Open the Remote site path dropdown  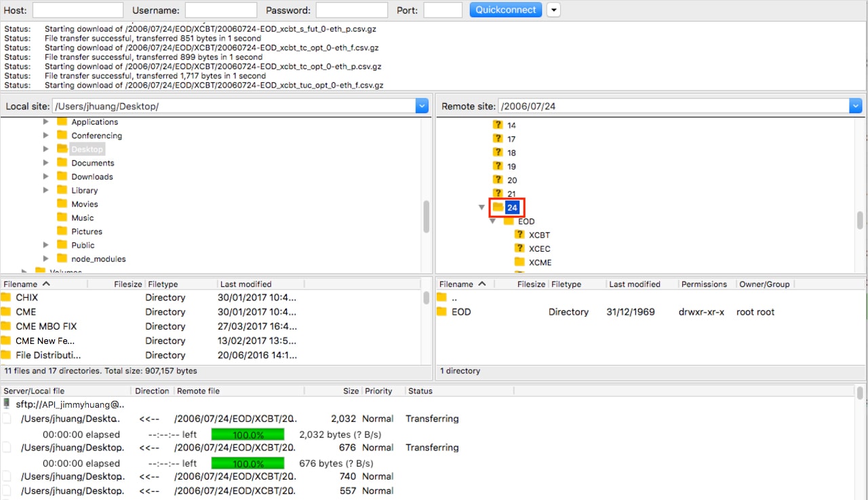point(855,107)
